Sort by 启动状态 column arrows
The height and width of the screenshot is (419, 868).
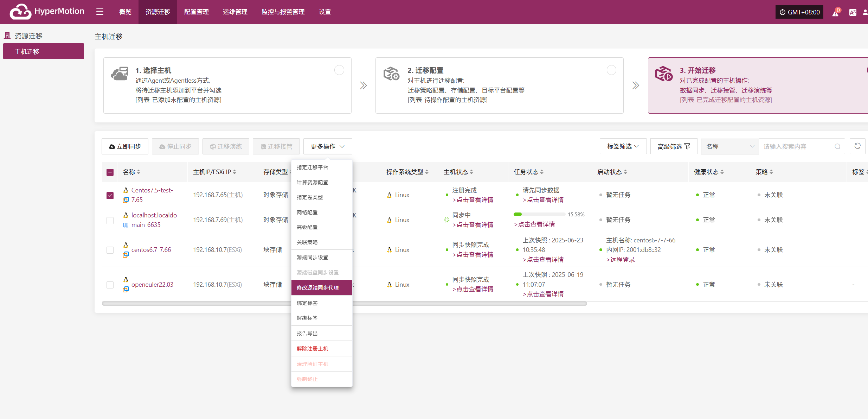(x=625, y=172)
